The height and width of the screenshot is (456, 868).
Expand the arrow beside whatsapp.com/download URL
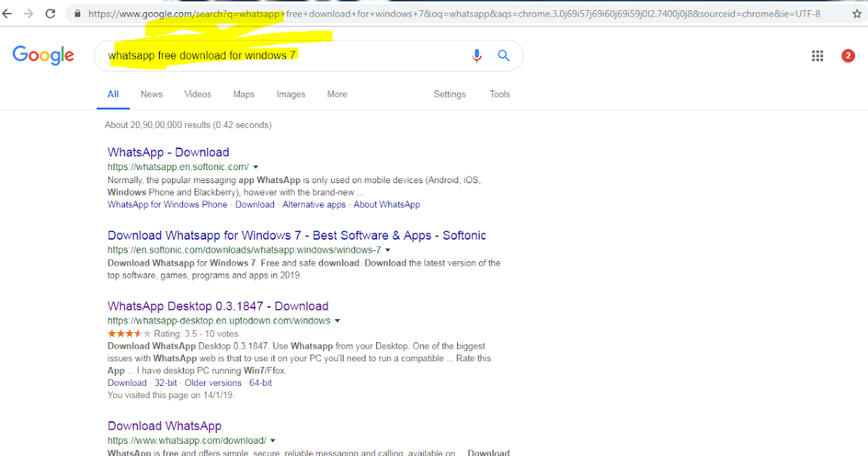tap(273, 442)
